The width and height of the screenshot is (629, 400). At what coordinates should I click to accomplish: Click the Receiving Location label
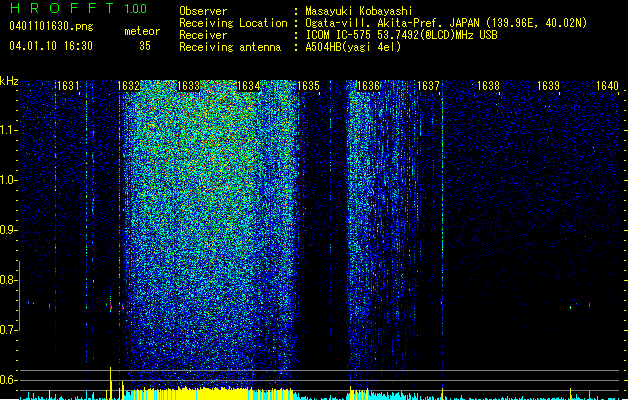(x=233, y=23)
